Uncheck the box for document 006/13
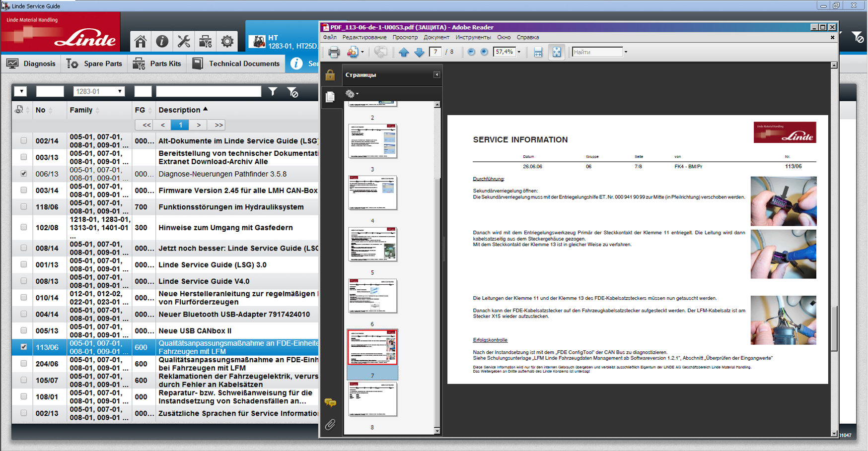868x451 pixels. pos(24,174)
